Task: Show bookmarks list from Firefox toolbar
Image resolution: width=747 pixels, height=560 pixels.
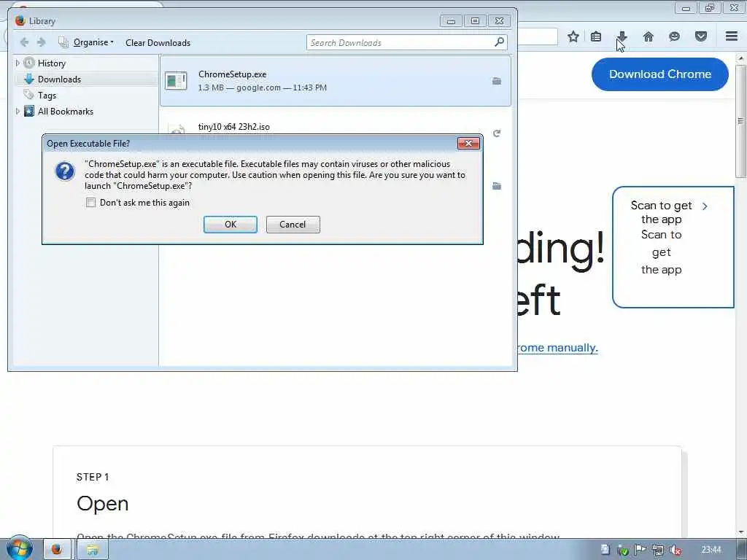Action: 596,36
